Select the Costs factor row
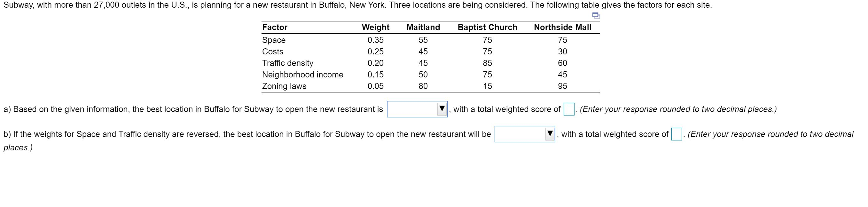Image resolution: width=868 pixels, height=207 pixels. point(272,52)
